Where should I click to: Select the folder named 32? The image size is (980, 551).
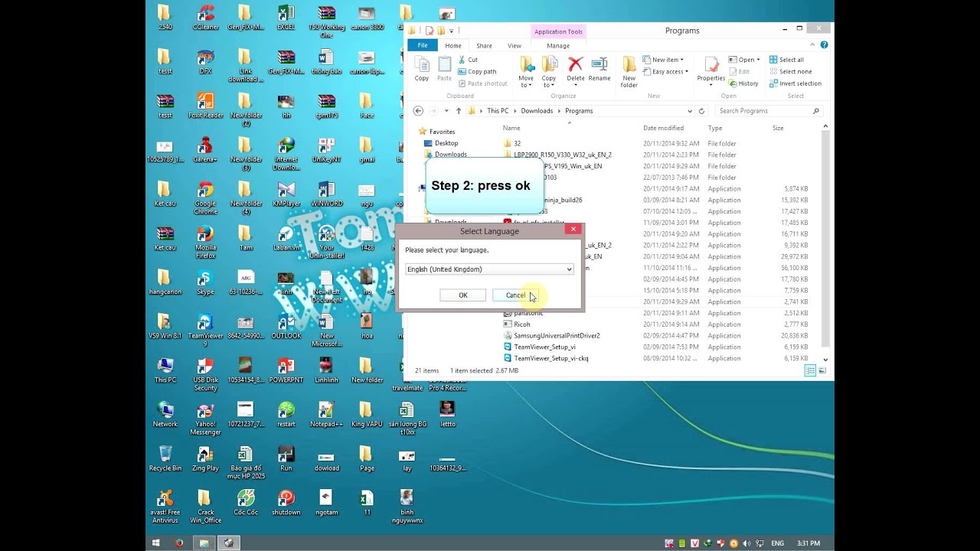pos(517,143)
